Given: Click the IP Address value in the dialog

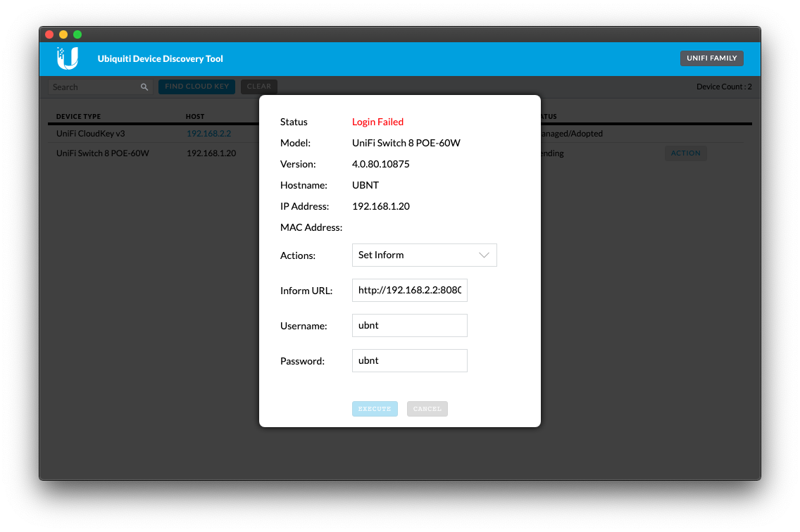Looking at the screenshot, I should (380, 207).
